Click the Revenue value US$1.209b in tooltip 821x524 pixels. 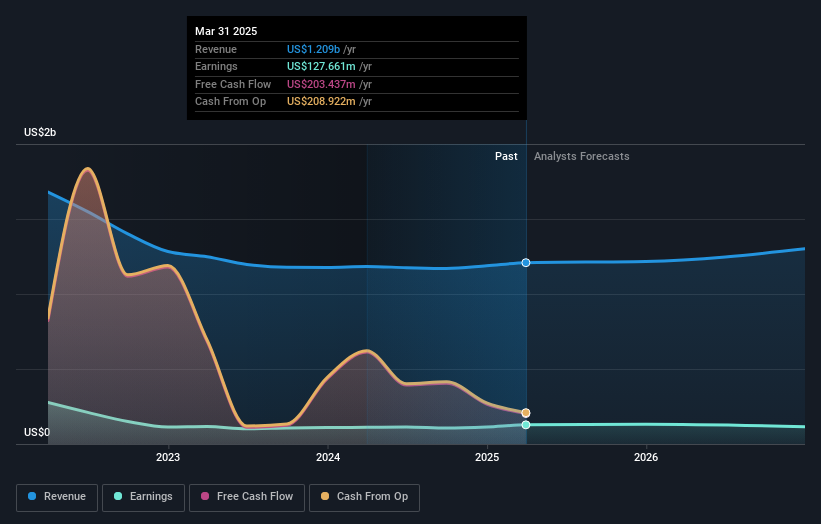point(314,49)
